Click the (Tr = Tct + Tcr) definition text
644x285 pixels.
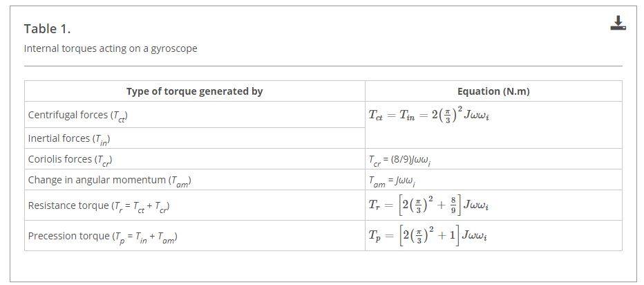click(x=141, y=206)
